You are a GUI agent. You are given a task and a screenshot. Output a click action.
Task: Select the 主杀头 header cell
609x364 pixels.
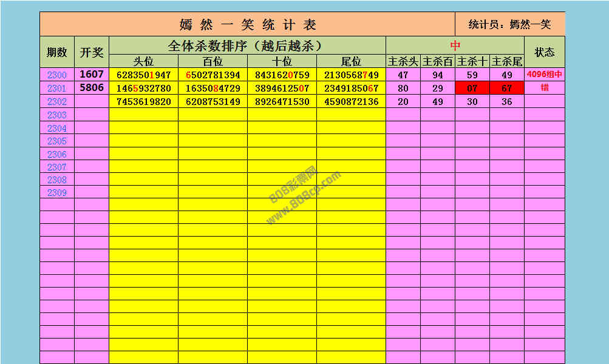click(403, 61)
